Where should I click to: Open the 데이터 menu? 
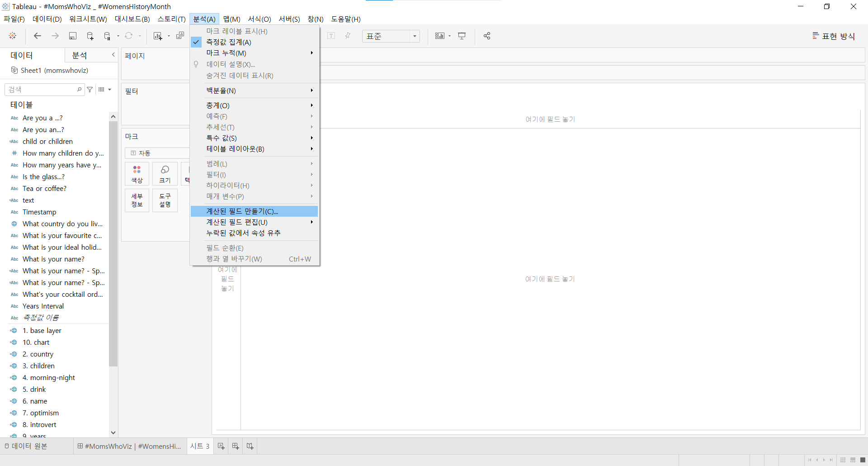[x=47, y=19]
